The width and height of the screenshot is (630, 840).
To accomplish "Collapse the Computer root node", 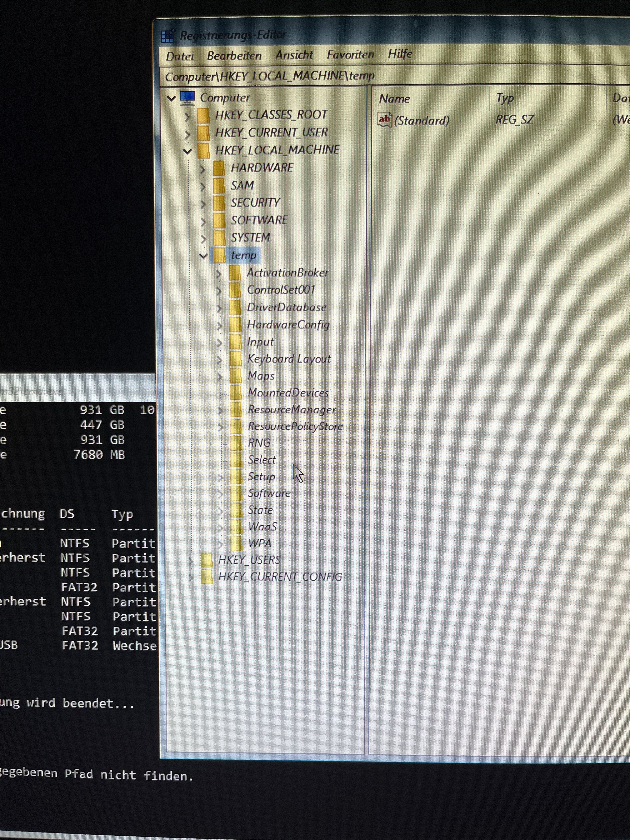I will [x=171, y=98].
